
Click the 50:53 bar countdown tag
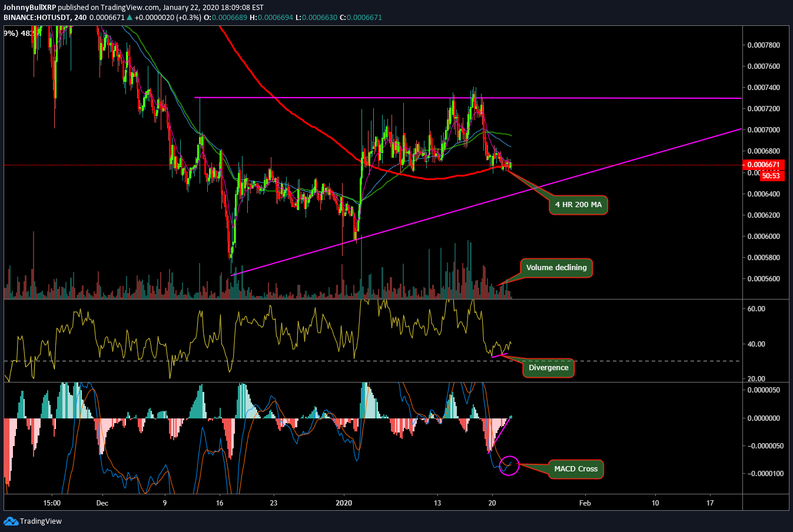[771, 175]
